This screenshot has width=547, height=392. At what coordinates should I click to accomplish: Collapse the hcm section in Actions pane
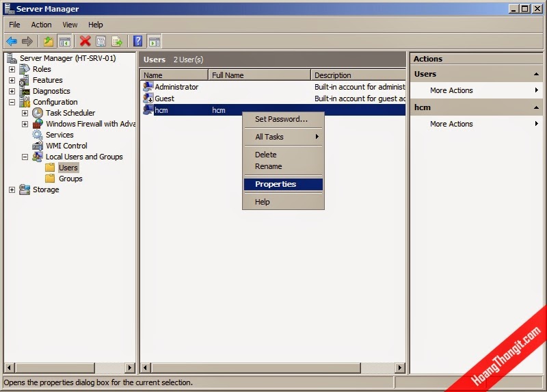pos(536,107)
